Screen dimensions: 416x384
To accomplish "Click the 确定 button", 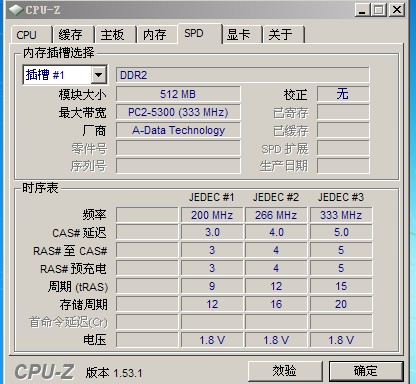I will coord(366,371).
